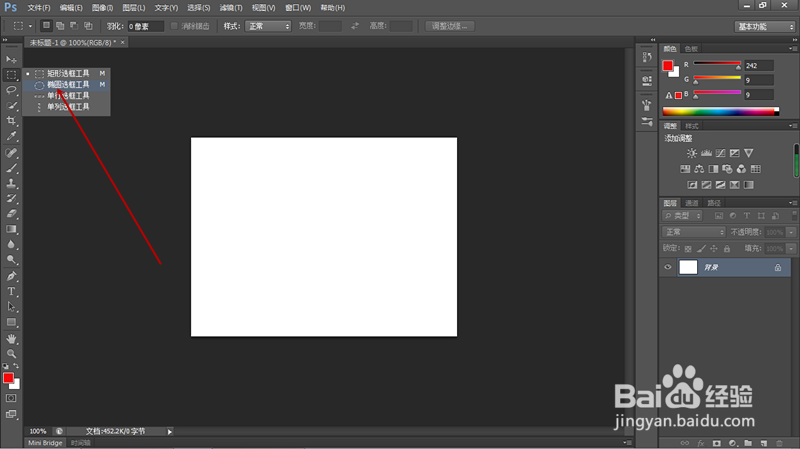Open the File menu
Viewport: 800px width, 449px height.
tap(39, 8)
